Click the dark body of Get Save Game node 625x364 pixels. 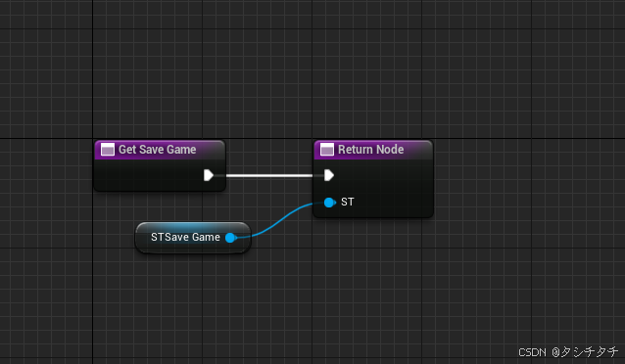coord(152,175)
